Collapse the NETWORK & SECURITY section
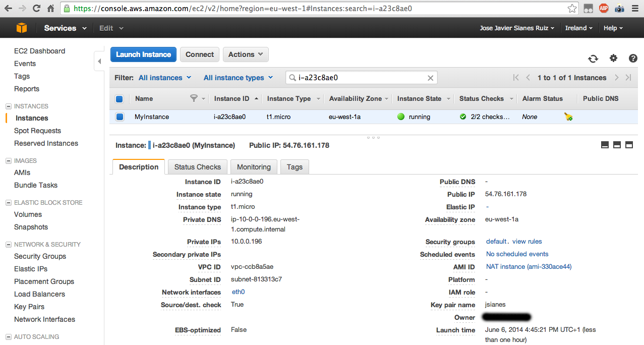This screenshot has height=345, width=644. click(8, 245)
